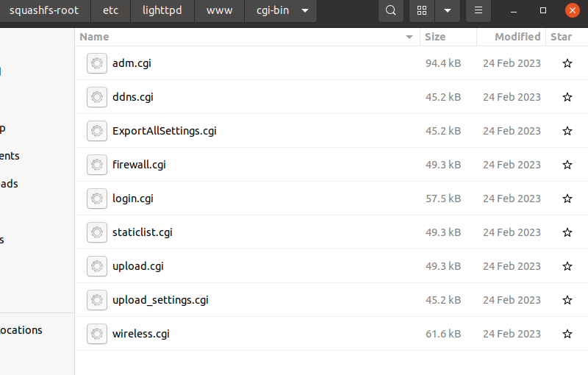588x375 pixels.
Task: Toggle sort order via Name column arrow
Action: tap(409, 37)
